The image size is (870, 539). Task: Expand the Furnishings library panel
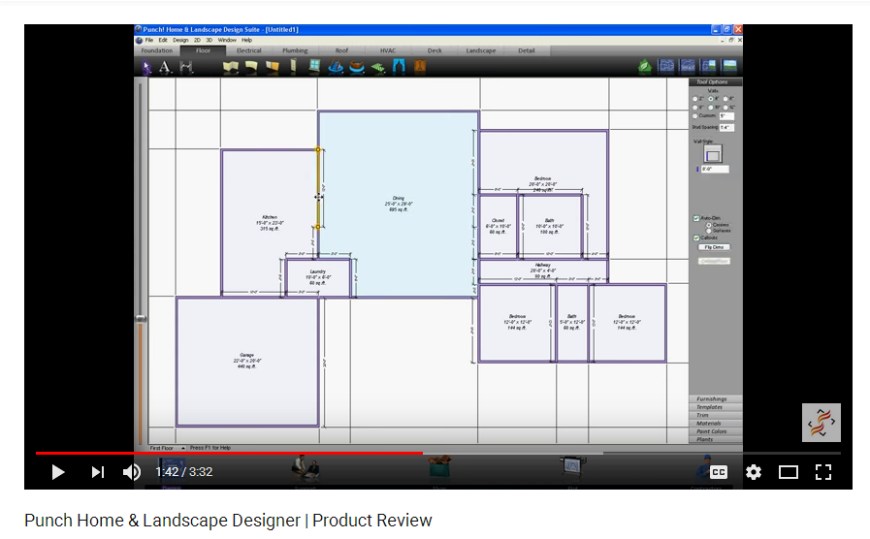coord(715,399)
